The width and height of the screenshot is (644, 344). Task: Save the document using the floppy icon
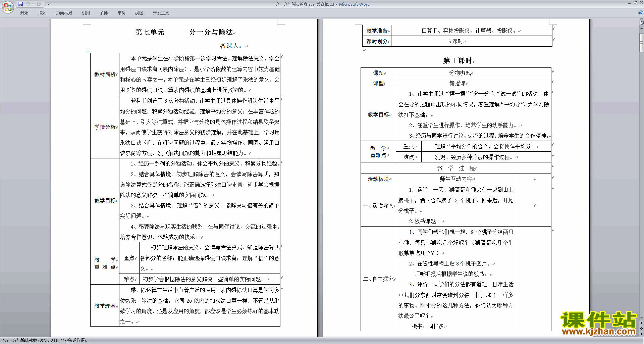pos(20,4)
